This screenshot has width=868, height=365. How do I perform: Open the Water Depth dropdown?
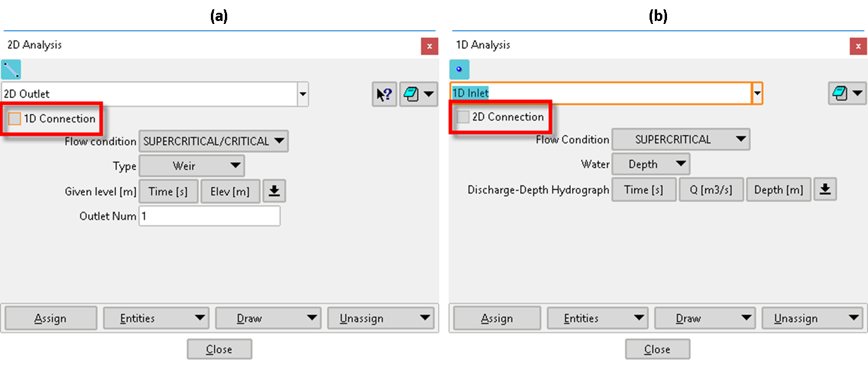tap(651, 164)
